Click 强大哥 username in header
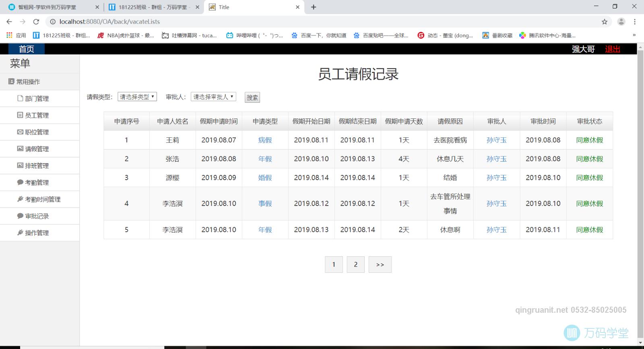This screenshot has width=644, height=349. pos(583,49)
